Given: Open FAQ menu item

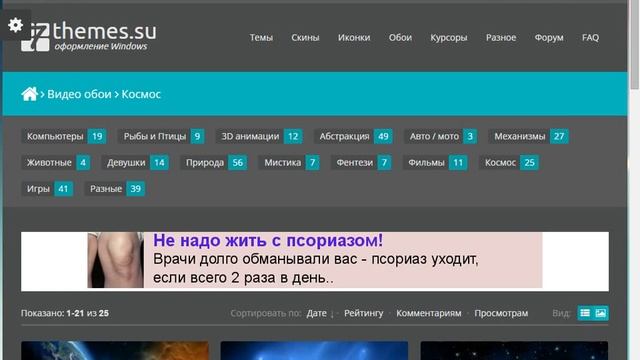Looking at the screenshot, I should 590,38.
